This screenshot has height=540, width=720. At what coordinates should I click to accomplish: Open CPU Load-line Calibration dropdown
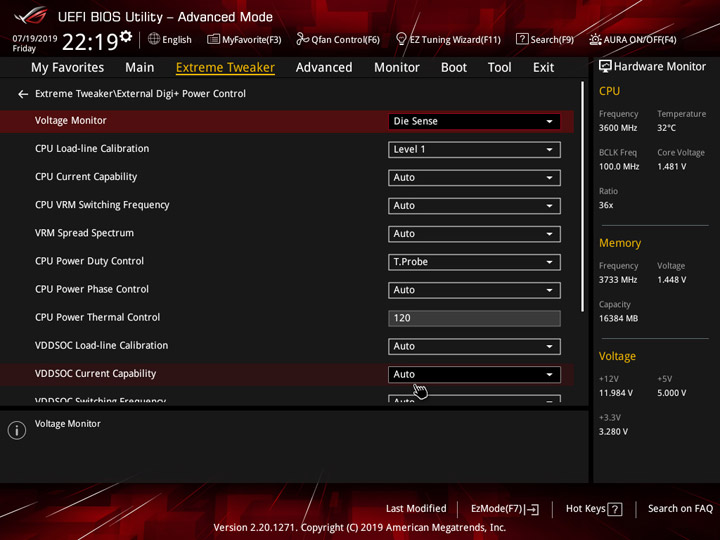(x=474, y=150)
